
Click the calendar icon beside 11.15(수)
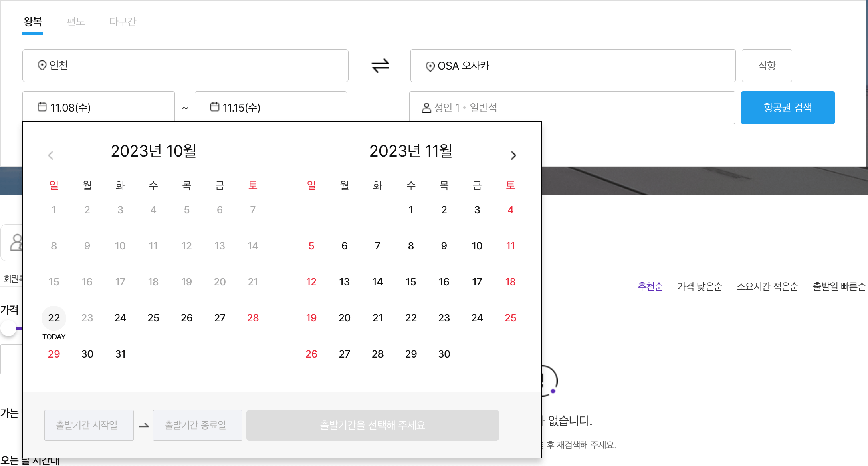tap(215, 107)
